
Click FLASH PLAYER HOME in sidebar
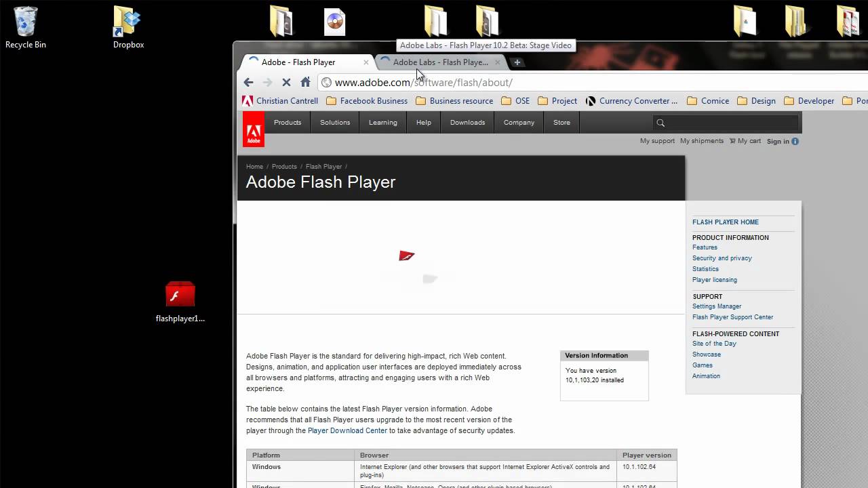tap(726, 222)
